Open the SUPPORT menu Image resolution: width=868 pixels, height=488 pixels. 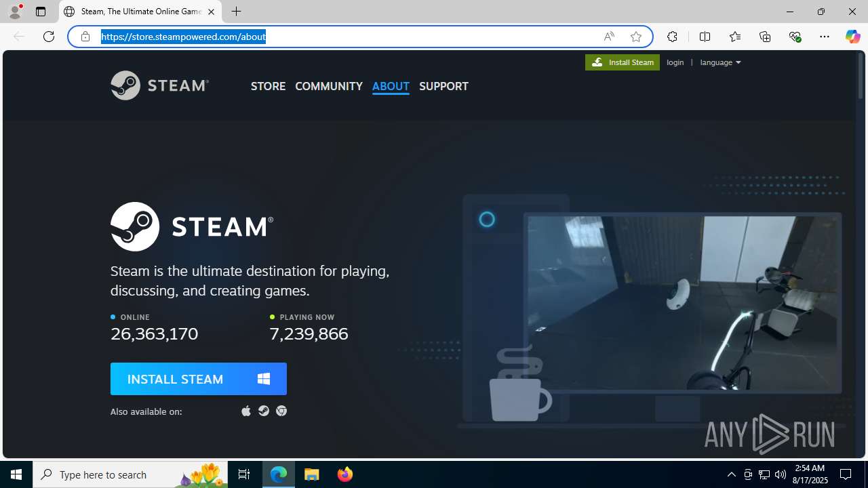point(443,86)
